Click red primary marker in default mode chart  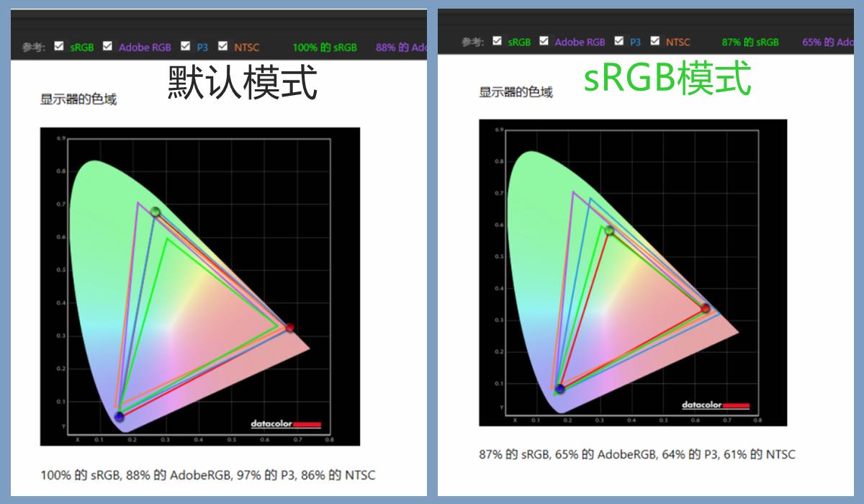pos(289,328)
